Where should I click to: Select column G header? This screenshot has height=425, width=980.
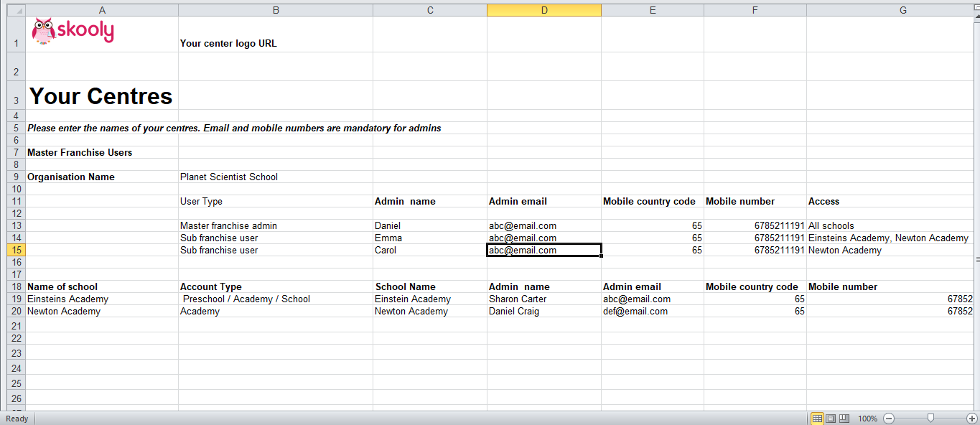coord(890,10)
